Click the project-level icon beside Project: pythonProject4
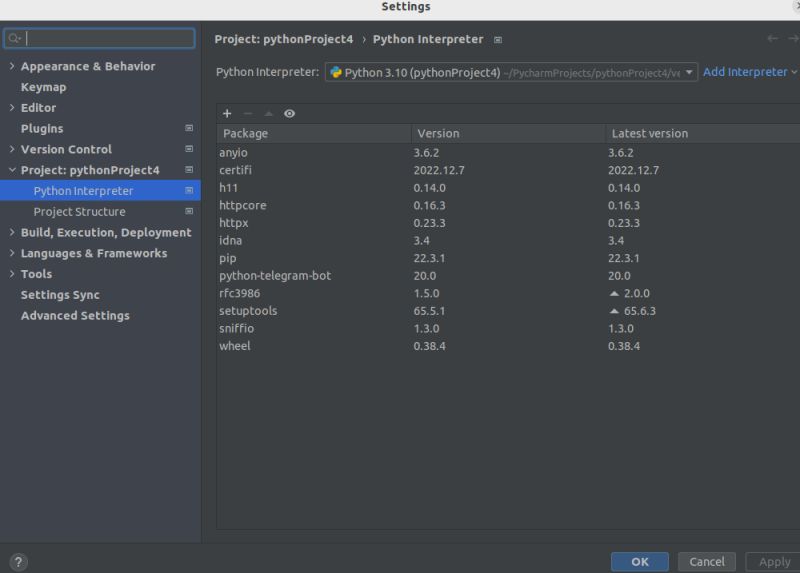 [189, 169]
